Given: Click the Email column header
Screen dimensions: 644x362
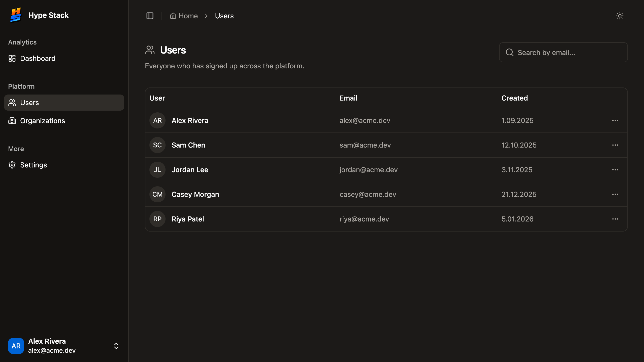Looking at the screenshot, I should click(348, 98).
